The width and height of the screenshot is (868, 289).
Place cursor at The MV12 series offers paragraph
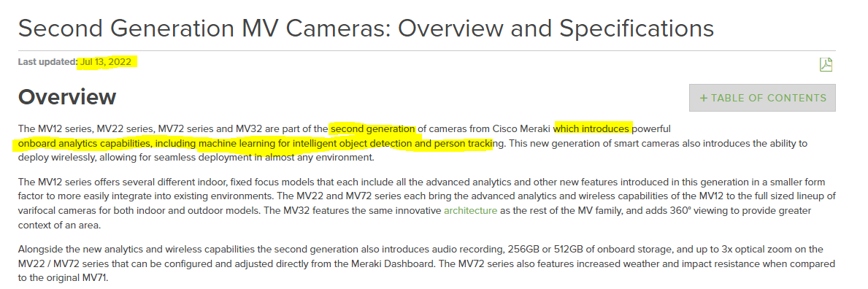[x=427, y=204]
